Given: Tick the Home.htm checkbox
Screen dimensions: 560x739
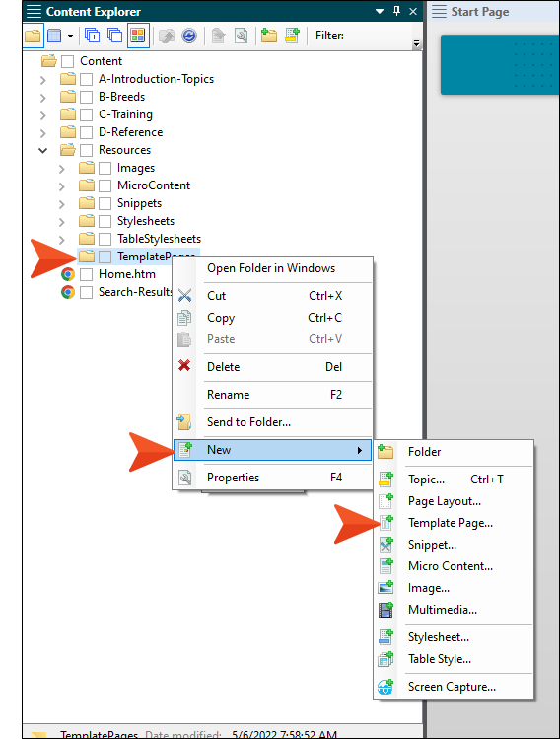Looking at the screenshot, I should pyautogui.click(x=86, y=274).
